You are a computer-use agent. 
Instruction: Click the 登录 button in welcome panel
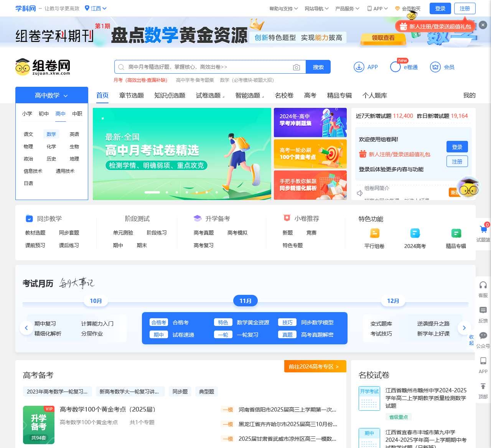tap(457, 147)
